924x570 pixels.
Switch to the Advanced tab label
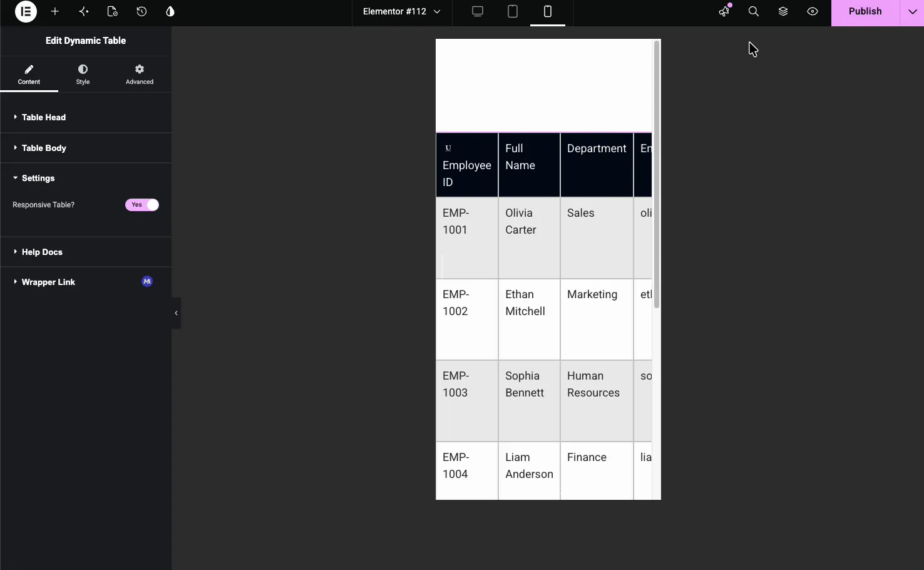[140, 82]
